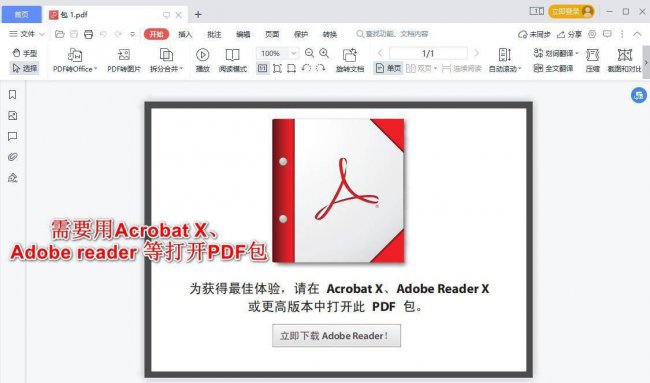The image size is (650, 383).
Task: Click the PDF转图片 tool
Action: [124, 61]
